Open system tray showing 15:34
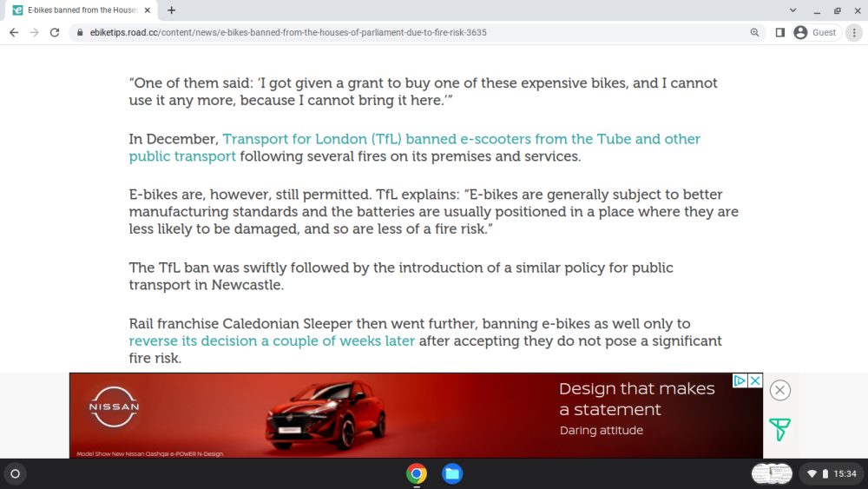The height and width of the screenshot is (489, 868). point(832,473)
